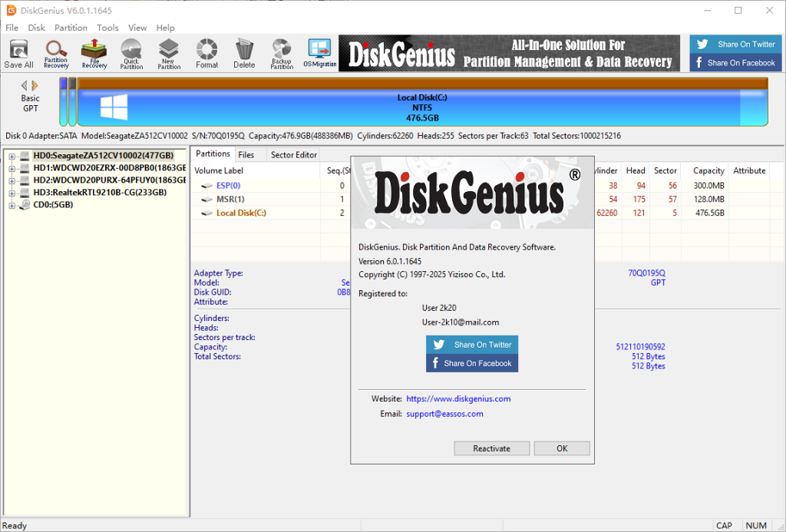Go to the previous disk arrow
The image size is (786, 532).
[24, 86]
